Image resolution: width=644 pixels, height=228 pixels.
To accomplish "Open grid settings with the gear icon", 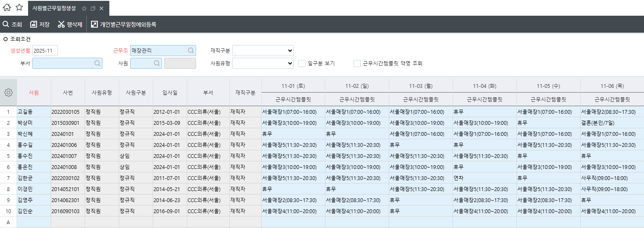I will pyautogui.click(x=9, y=93).
